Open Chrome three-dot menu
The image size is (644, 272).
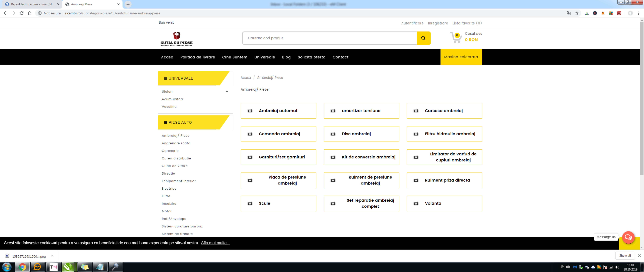pos(638,13)
